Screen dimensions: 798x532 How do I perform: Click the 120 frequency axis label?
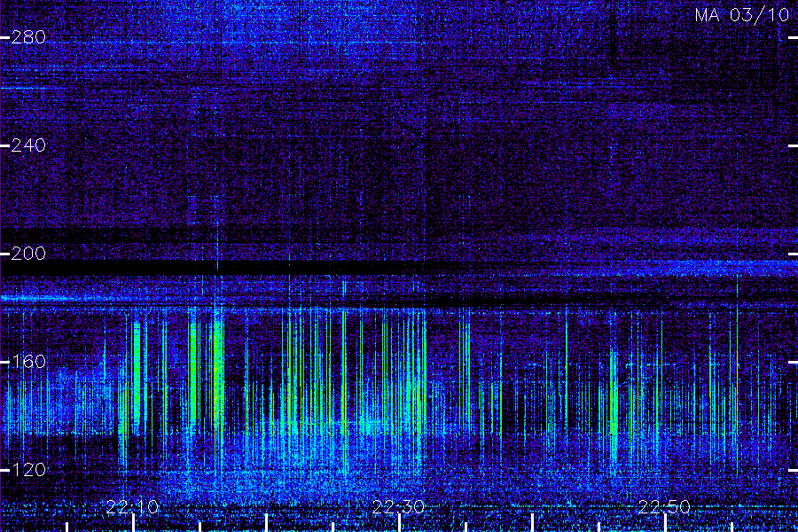(28, 469)
